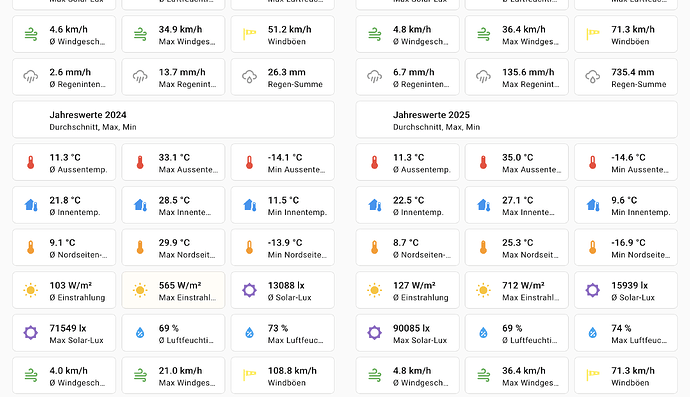Select the 25.3 °C Max Nordseit card
The image size is (690, 397).
click(x=517, y=247)
